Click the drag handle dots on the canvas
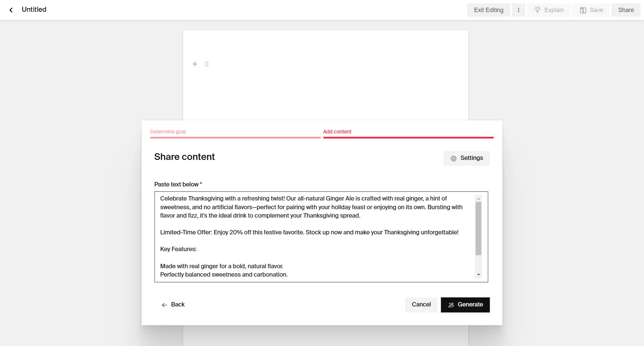This screenshot has width=644, height=346. (x=207, y=64)
